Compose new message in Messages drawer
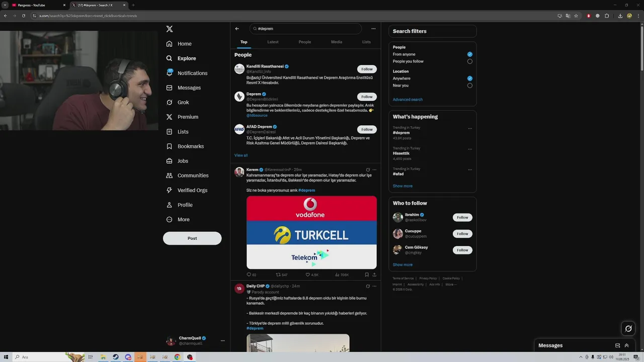This screenshot has height=362, width=644. (x=617, y=345)
